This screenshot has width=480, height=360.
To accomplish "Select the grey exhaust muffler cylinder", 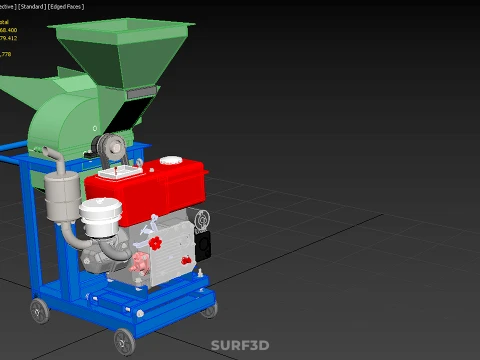I will click(62, 197).
